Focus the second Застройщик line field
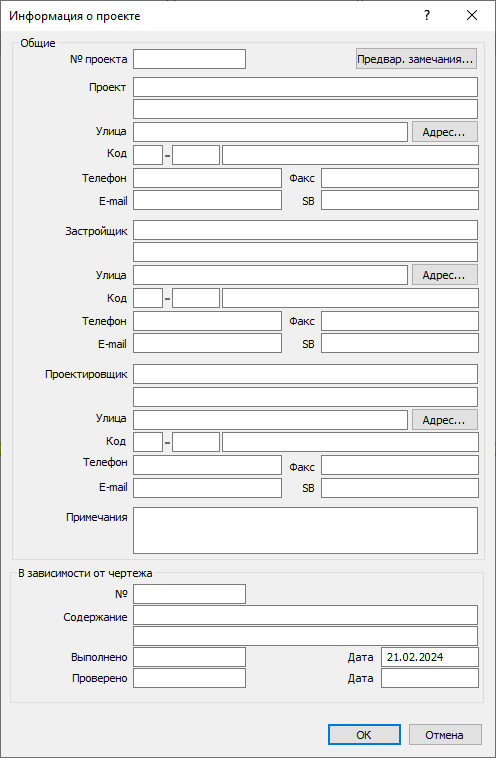This screenshot has height=758, width=496. (306, 252)
